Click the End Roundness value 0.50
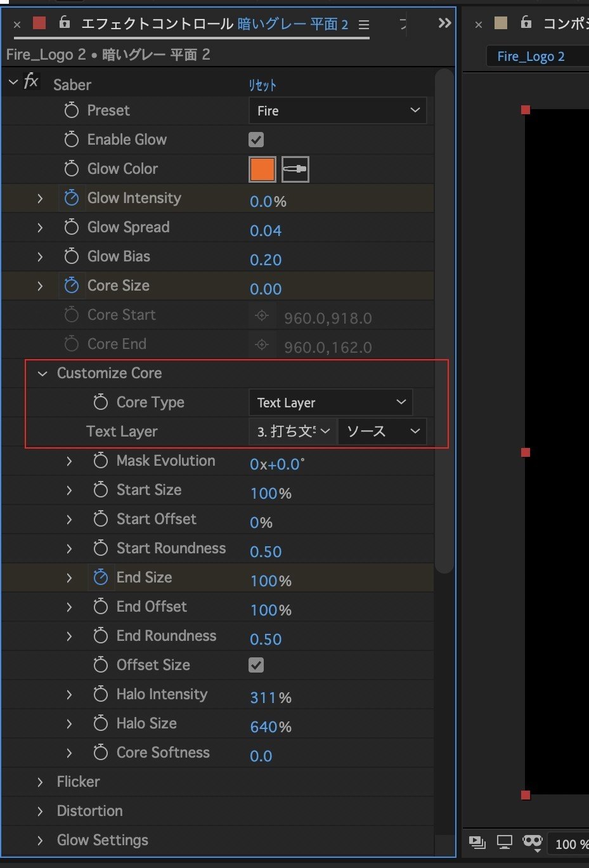The image size is (589, 868). click(x=266, y=640)
